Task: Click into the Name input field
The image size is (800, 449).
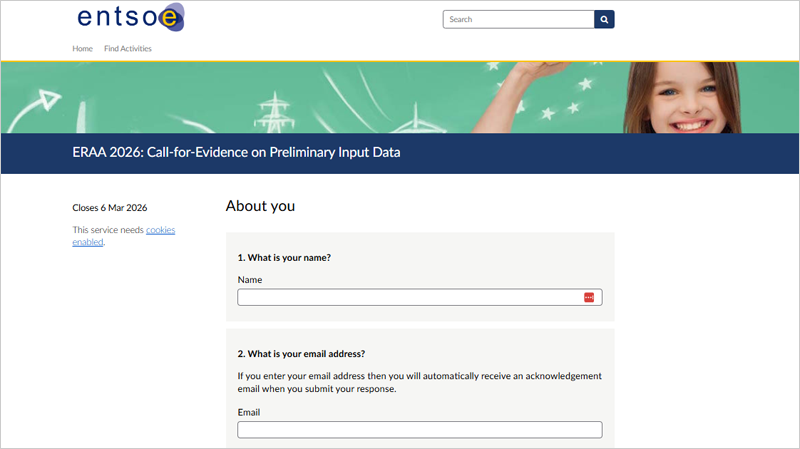Action: (x=410, y=297)
